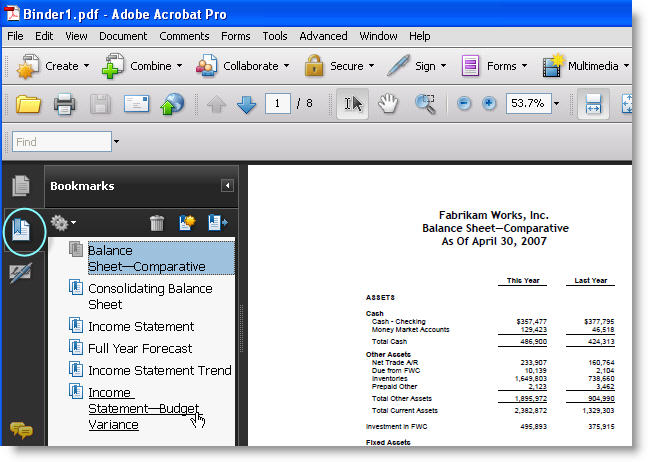The width and height of the screenshot is (648, 462).
Task: Expand the Sign task dropdown
Action: [x=443, y=66]
